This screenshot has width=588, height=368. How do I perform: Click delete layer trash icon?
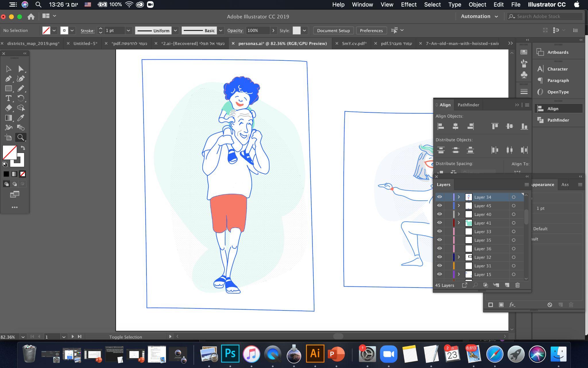click(x=517, y=285)
